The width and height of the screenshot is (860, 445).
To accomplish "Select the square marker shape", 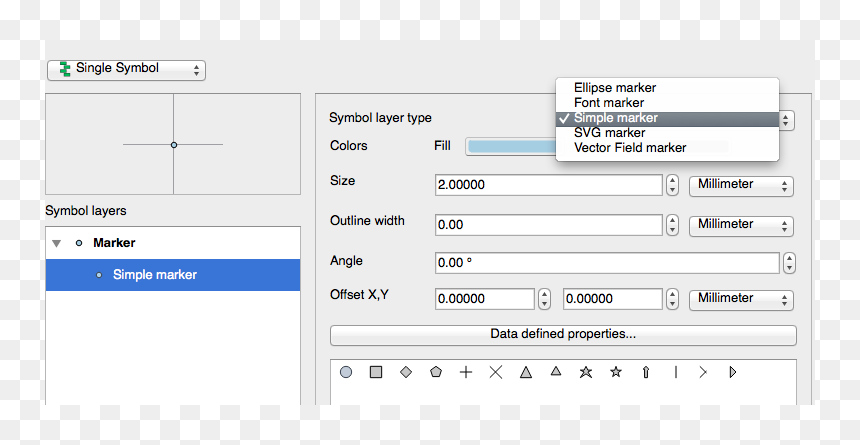I will [x=376, y=372].
